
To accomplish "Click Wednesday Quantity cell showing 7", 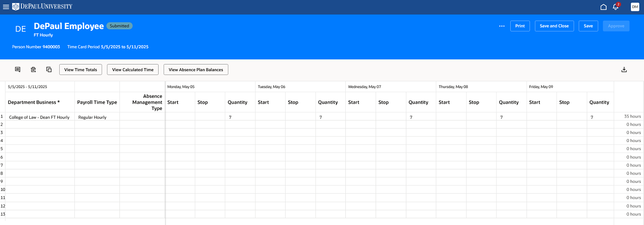I will [421, 117].
